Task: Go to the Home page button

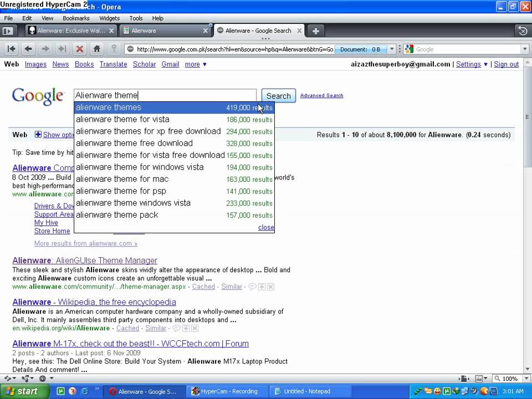Action: pyautogui.click(x=97, y=49)
